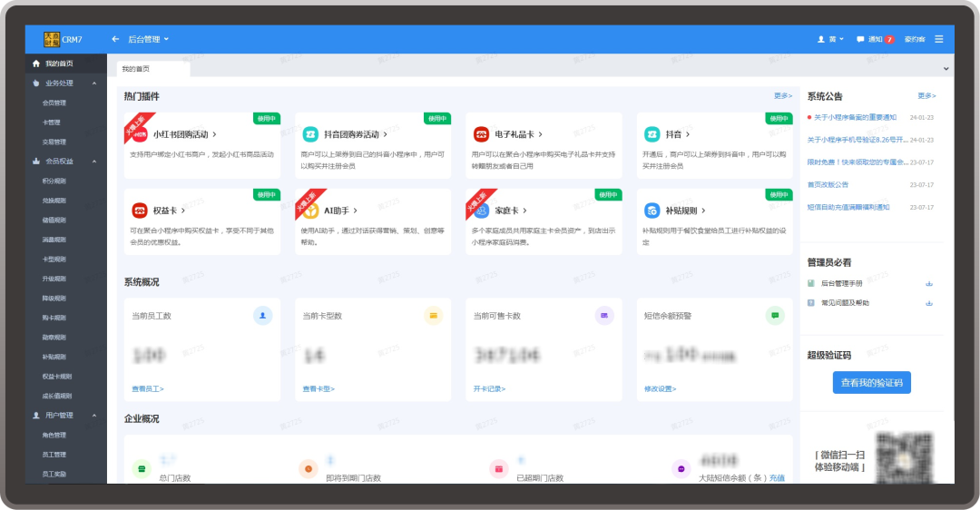Open 购卡规则 in the sidebar

[x=54, y=318]
